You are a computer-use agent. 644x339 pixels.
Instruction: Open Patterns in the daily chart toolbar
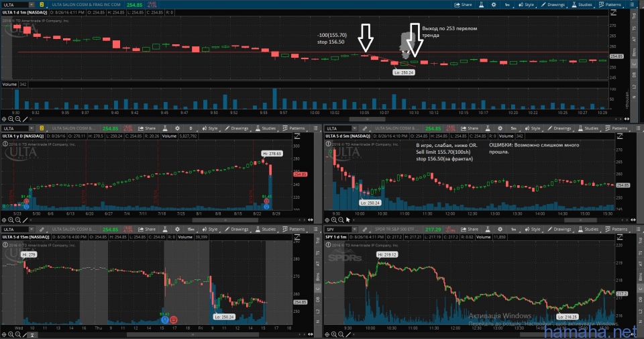(294, 128)
